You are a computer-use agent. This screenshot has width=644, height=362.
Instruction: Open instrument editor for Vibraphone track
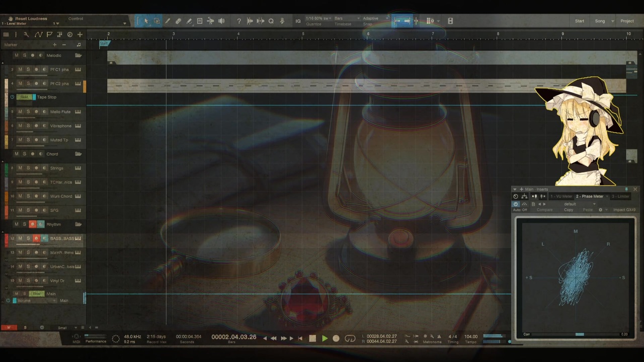(78, 126)
